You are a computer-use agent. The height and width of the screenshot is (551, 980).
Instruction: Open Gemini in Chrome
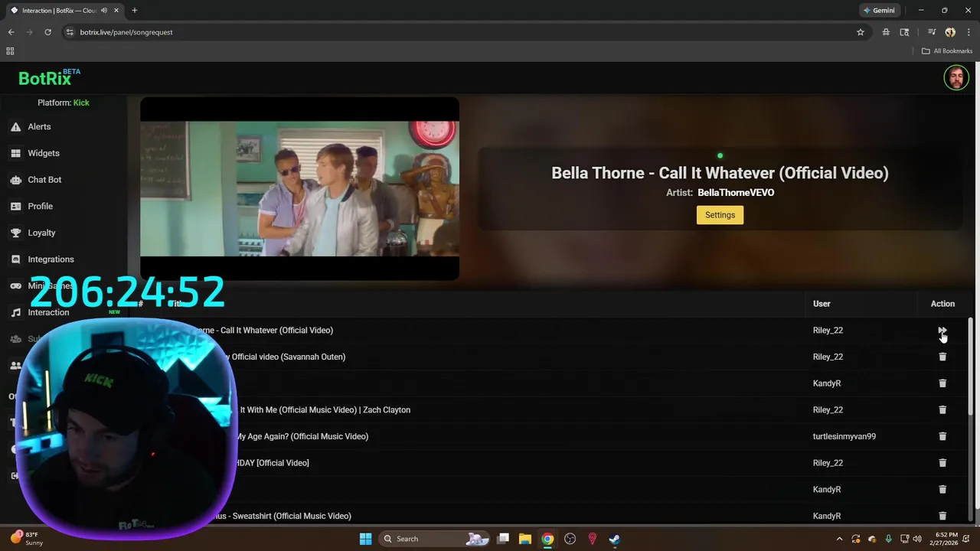point(879,11)
